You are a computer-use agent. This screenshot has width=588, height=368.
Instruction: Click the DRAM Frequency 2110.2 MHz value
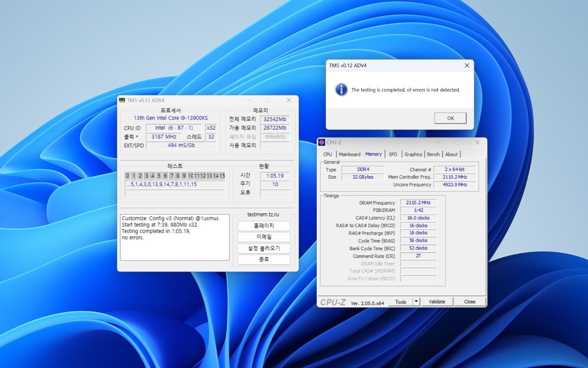tap(418, 203)
